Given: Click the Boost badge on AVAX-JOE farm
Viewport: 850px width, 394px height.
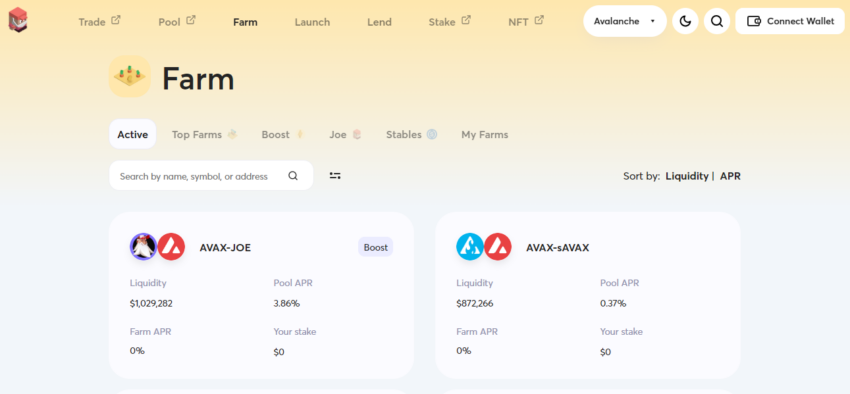Looking at the screenshot, I should pos(376,247).
